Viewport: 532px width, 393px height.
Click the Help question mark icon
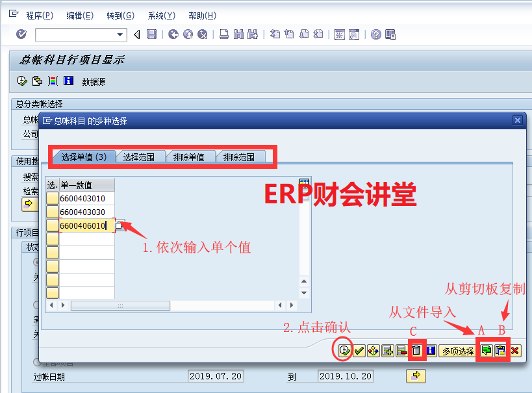375,34
